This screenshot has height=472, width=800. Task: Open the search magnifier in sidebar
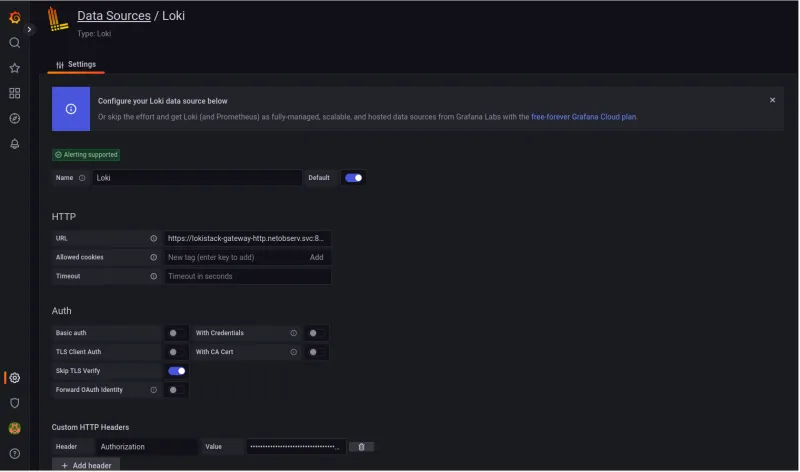point(15,43)
